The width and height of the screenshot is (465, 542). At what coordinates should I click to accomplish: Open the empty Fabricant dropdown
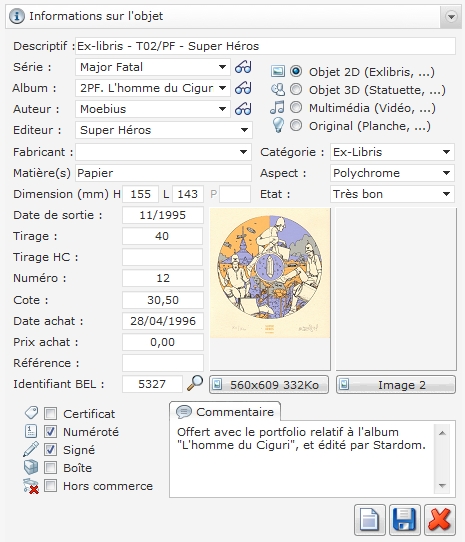163,152
